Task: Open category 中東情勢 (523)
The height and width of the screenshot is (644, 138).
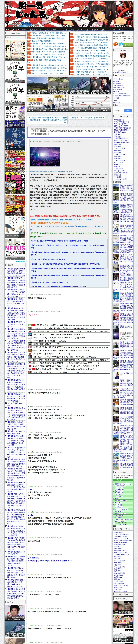Action: click(x=119, y=120)
